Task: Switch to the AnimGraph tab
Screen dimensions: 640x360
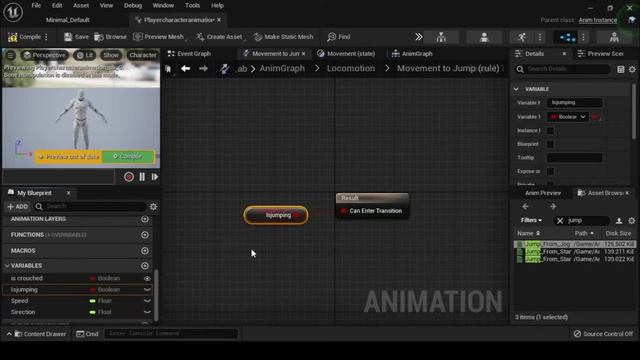Action: point(412,53)
